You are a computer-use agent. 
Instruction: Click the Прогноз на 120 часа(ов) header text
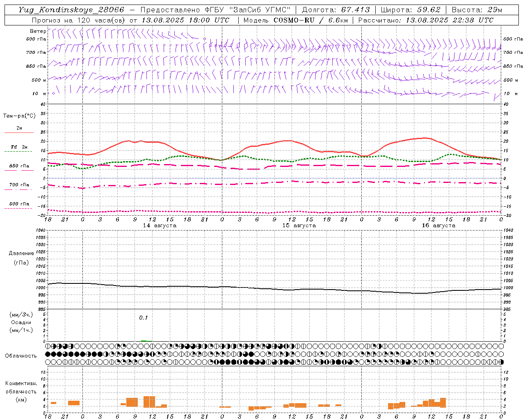click(x=79, y=20)
